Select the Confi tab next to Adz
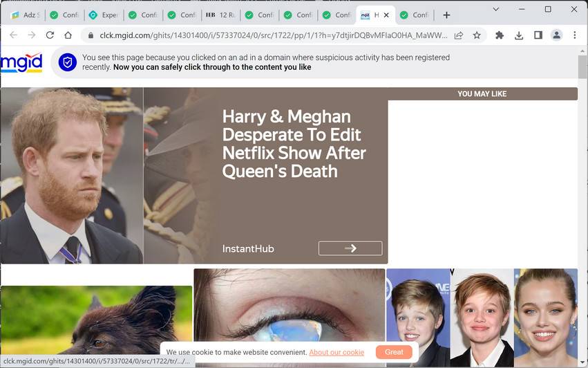The height and width of the screenshot is (368, 588). pos(64,15)
